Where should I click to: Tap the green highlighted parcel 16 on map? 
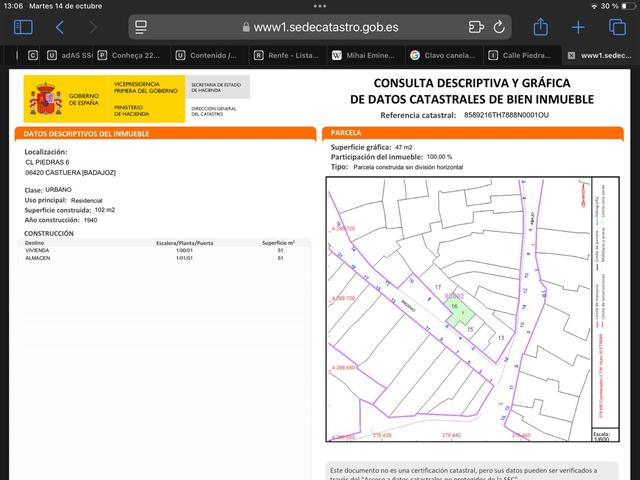pyautogui.click(x=458, y=312)
